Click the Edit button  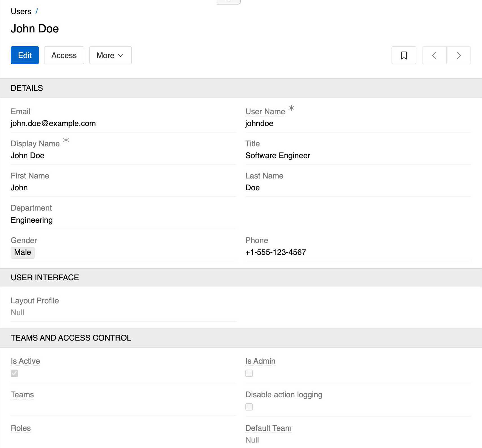[25, 55]
